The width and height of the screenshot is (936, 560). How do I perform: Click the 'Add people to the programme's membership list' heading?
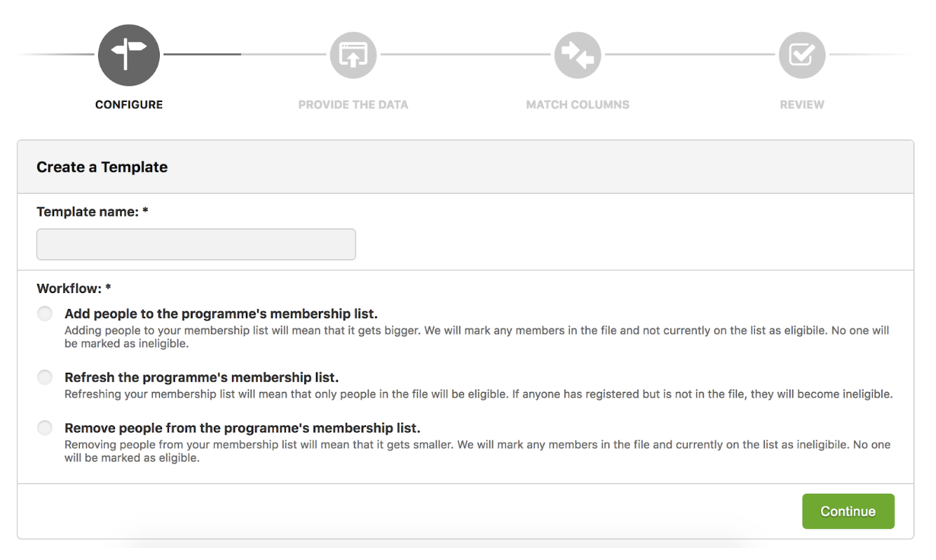point(221,313)
